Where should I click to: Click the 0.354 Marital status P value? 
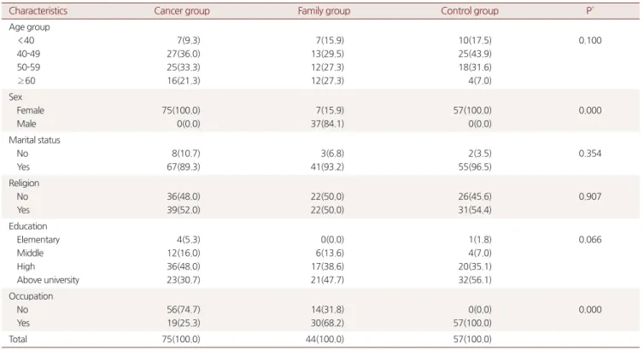590,154
